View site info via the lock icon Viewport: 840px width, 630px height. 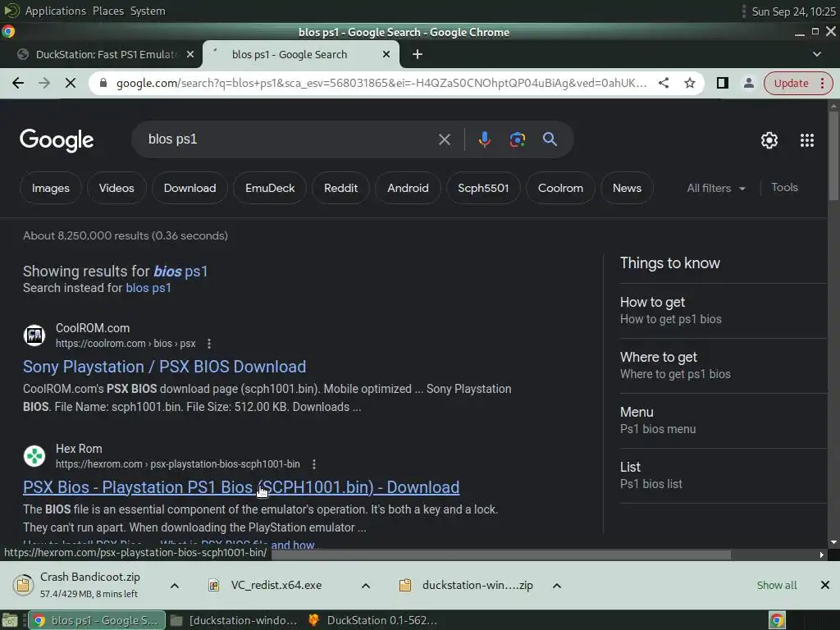tap(103, 83)
